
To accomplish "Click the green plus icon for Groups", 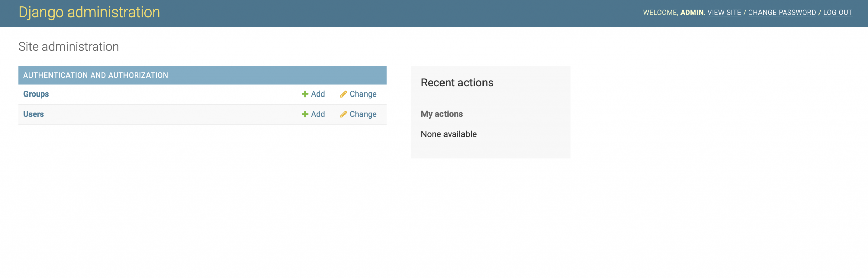I will [x=305, y=94].
